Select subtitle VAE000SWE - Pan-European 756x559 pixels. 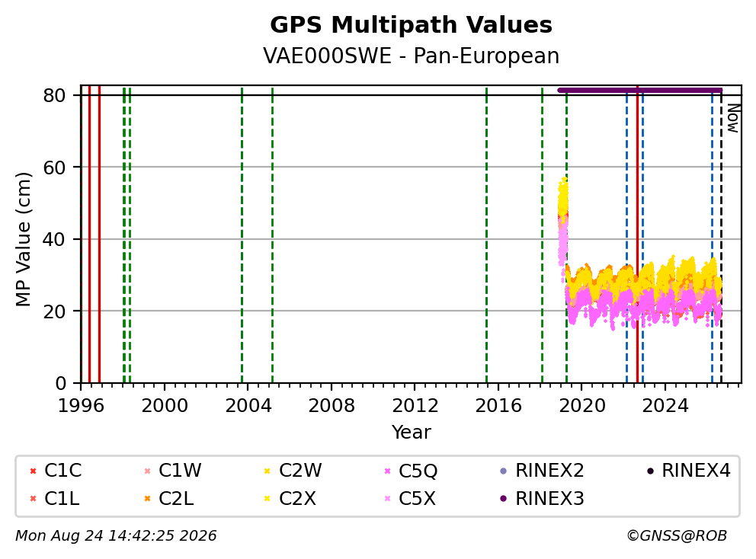(411, 56)
